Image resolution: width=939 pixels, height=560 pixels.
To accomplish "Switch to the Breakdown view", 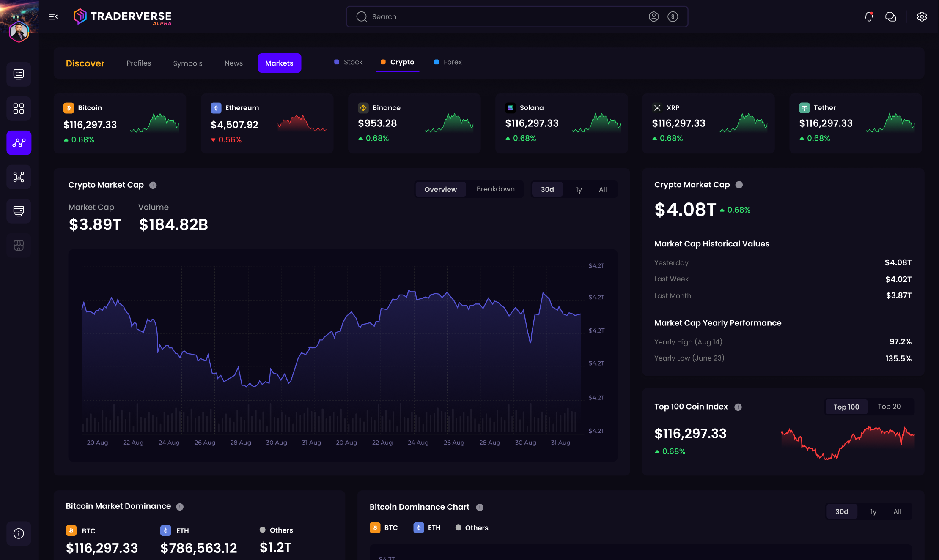I will pos(495,189).
